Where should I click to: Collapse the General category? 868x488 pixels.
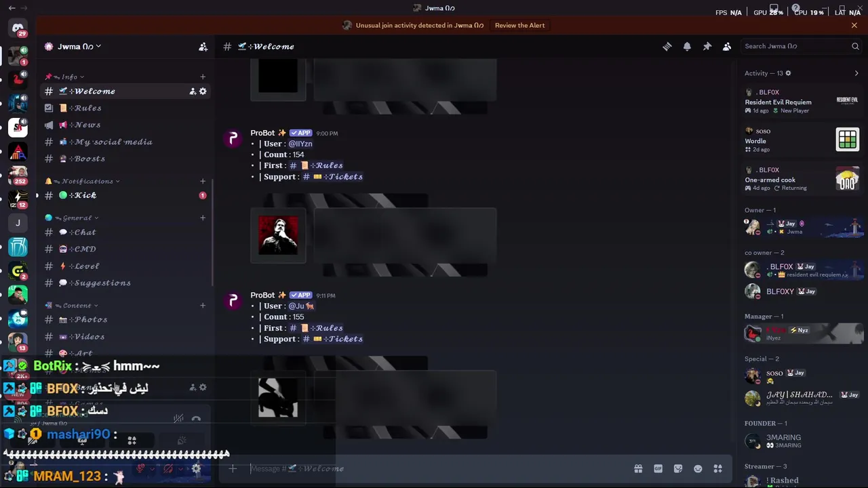point(72,218)
